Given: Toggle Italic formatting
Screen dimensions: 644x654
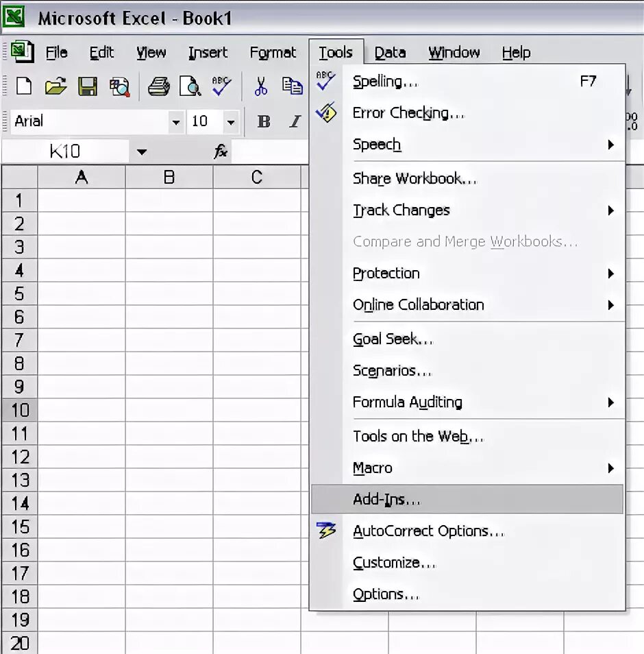Looking at the screenshot, I should point(295,121).
